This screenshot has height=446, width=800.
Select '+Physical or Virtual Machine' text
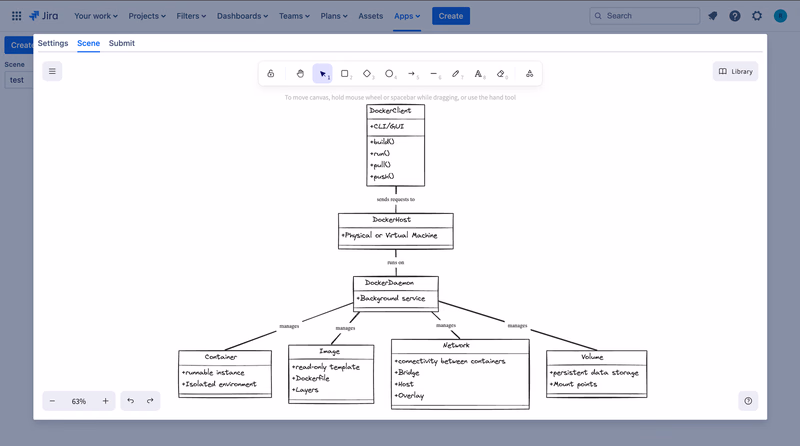pyautogui.click(x=389, y=235)
